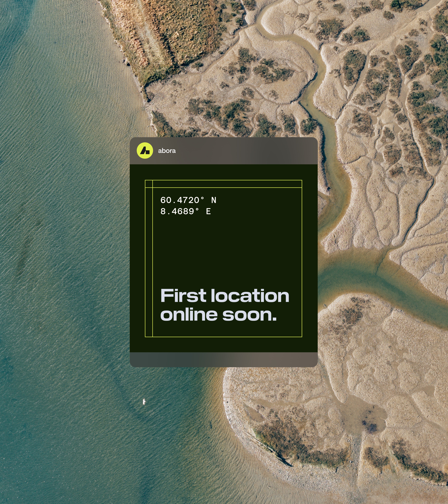448x504 pixels.
Task: Click the abora lime-green logo avatar
Action: tap(145, 150)
